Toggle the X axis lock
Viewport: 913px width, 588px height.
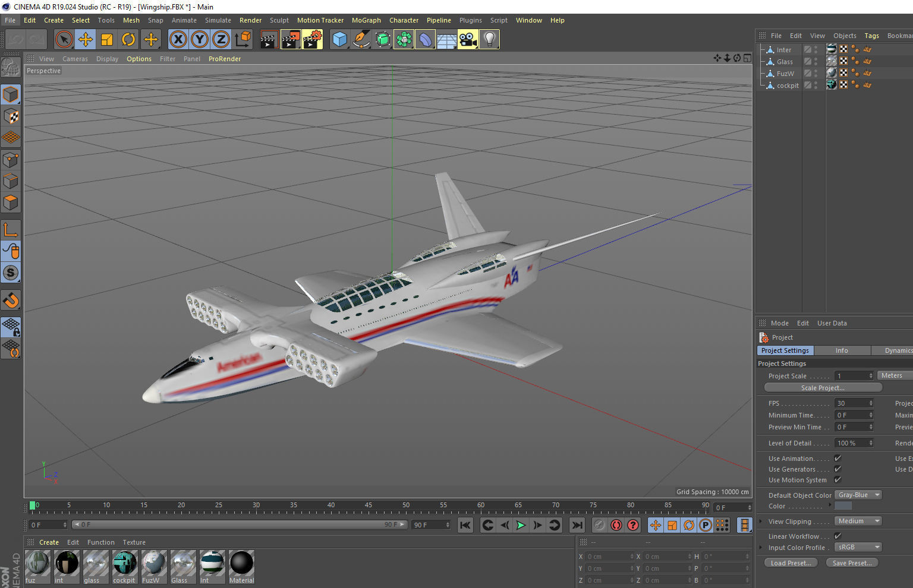[x=178, y=40]
